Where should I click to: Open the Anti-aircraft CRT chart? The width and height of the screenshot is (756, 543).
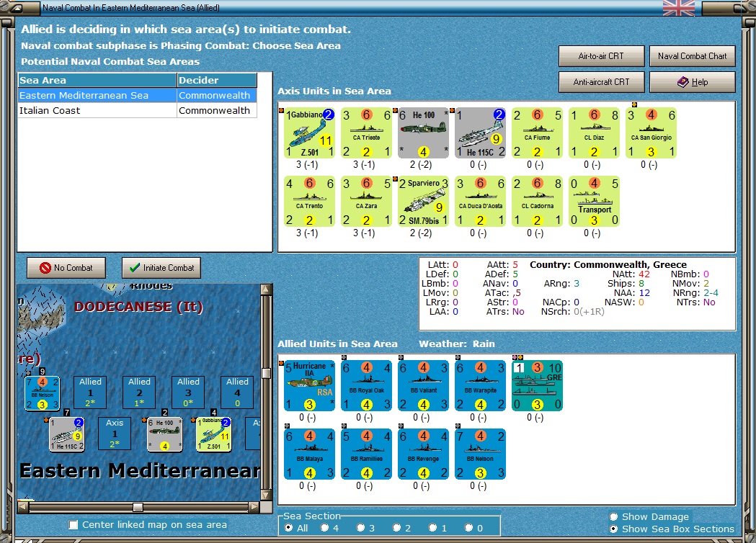pos(601,82)
